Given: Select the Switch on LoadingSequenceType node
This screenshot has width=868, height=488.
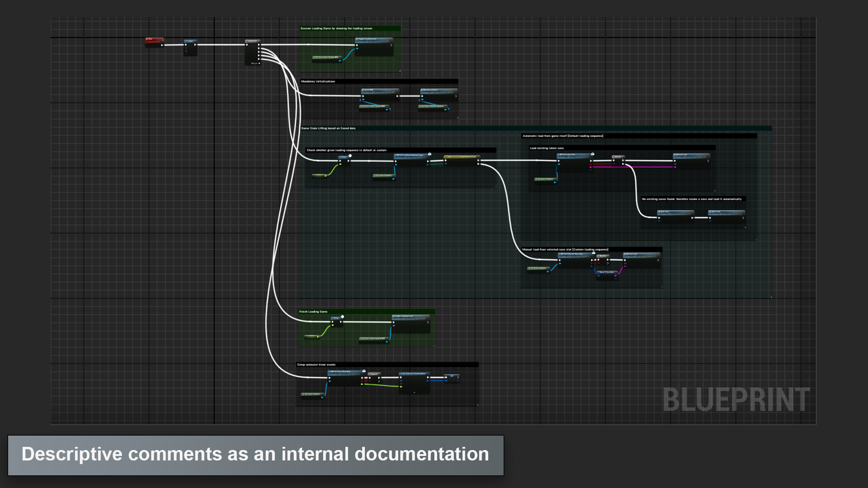Looking at the screenshot, I should (461, 157).
